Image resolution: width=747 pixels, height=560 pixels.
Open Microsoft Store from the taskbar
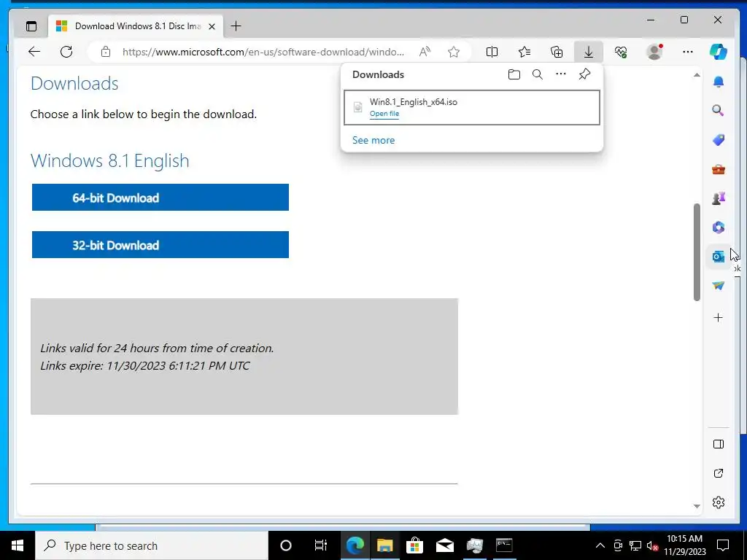pyautogui.click(x=414, y=545)
